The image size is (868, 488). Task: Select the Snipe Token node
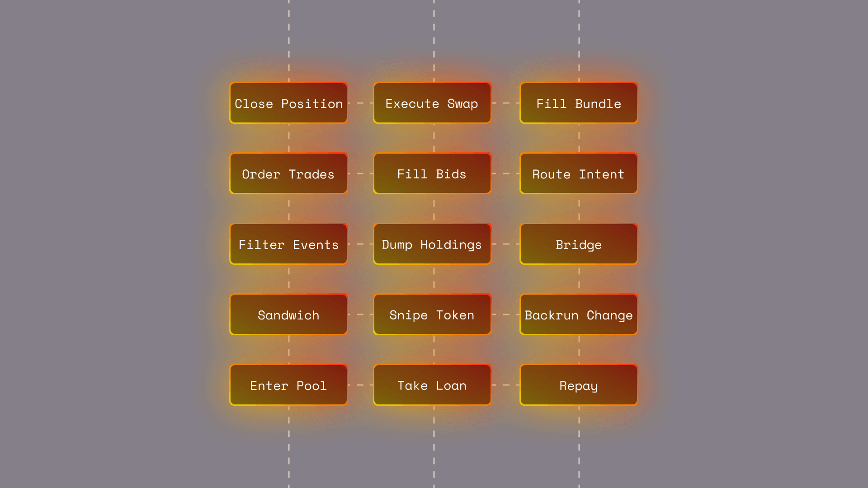tap(432, 314)
